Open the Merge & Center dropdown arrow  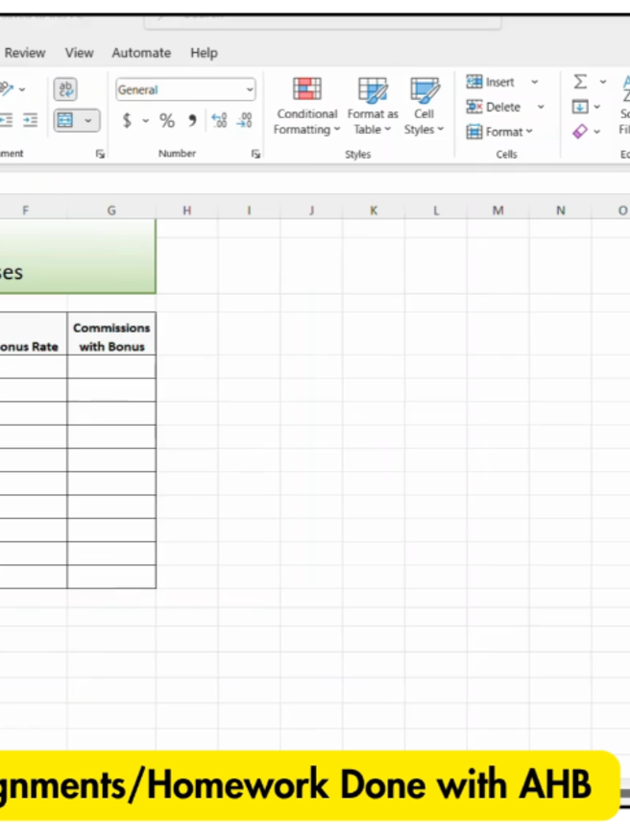click(88, 120)
